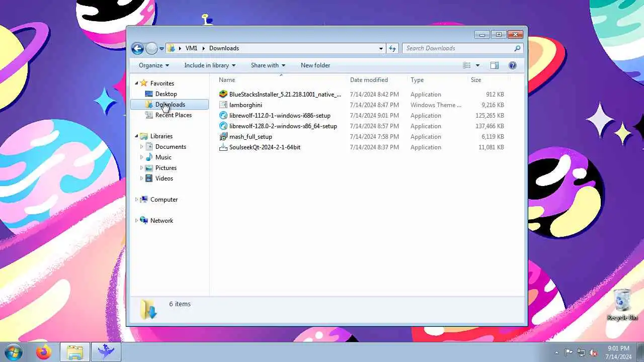
Task: Expand the Computer node
Action: click(136, 200)
